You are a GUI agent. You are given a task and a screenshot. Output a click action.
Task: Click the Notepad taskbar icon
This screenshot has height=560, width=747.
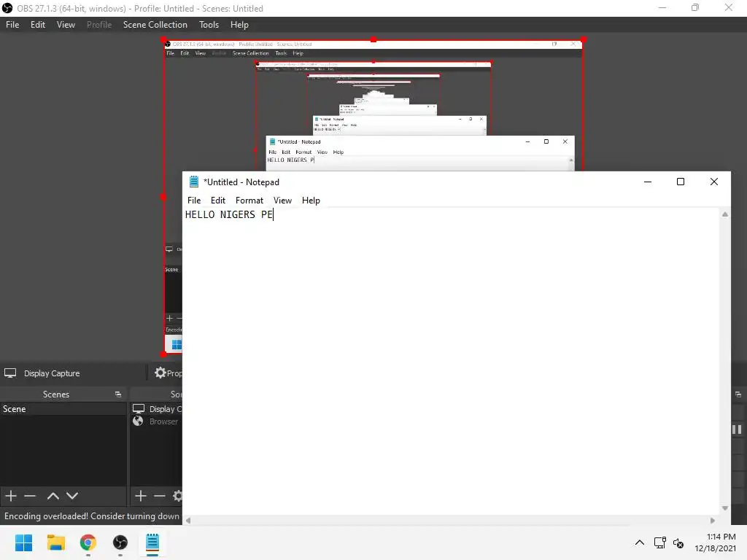152,542
